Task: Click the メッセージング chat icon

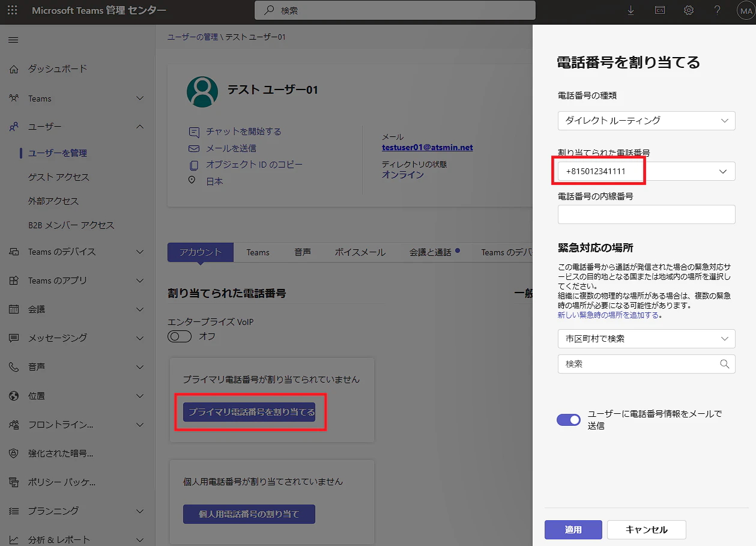Action: [x=14, y=338]
